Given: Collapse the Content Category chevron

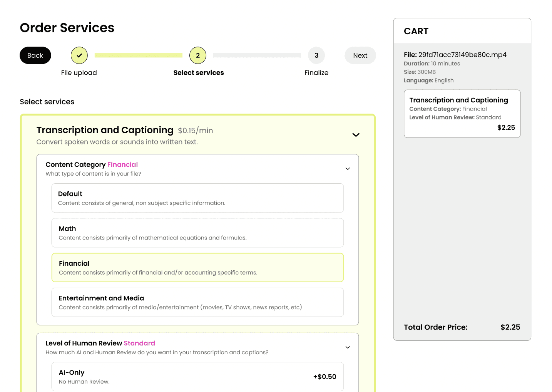Looking at the screenshot, I should click(x=348, y=169).
